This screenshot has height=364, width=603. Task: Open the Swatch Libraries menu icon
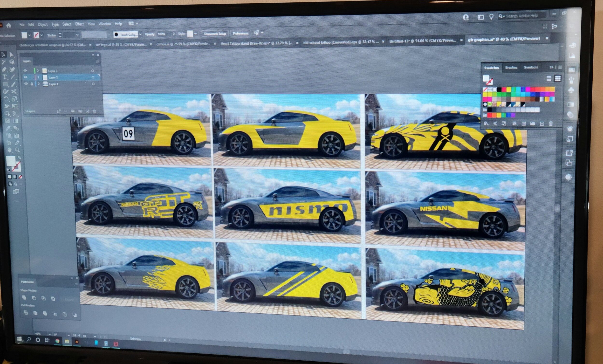pos(486,124)
